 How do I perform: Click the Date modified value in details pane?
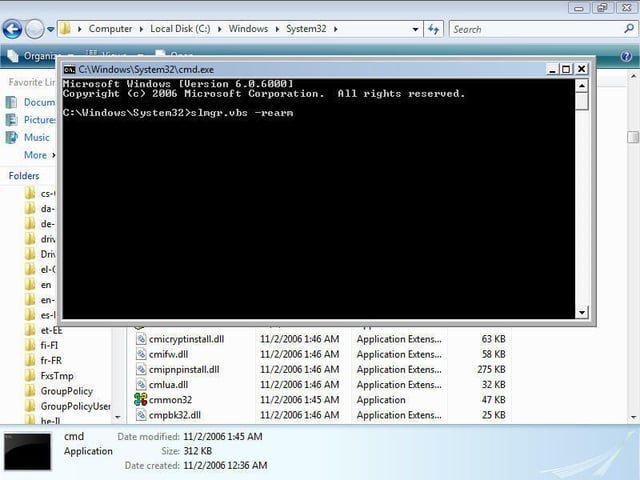point(223,437)
